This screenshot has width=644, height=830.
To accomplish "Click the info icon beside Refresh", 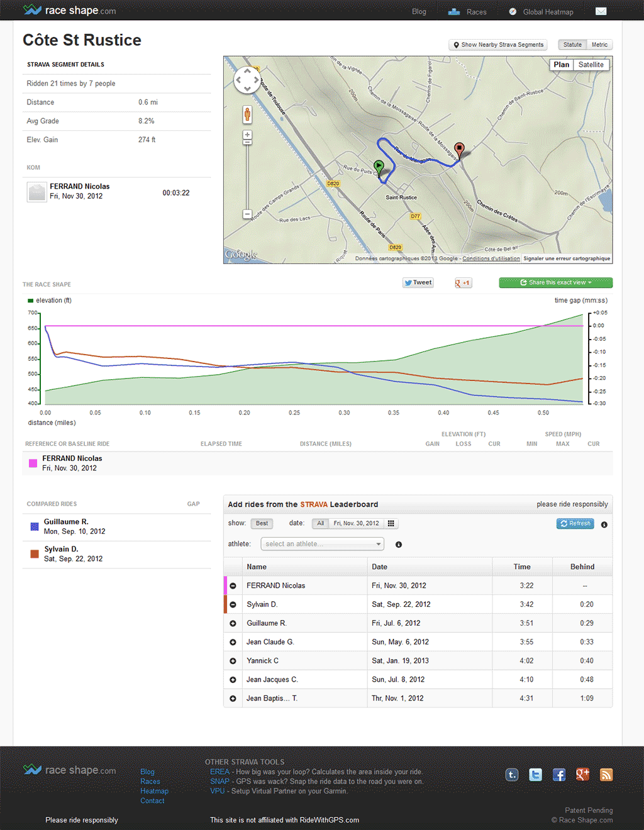I will coord(604,524).
